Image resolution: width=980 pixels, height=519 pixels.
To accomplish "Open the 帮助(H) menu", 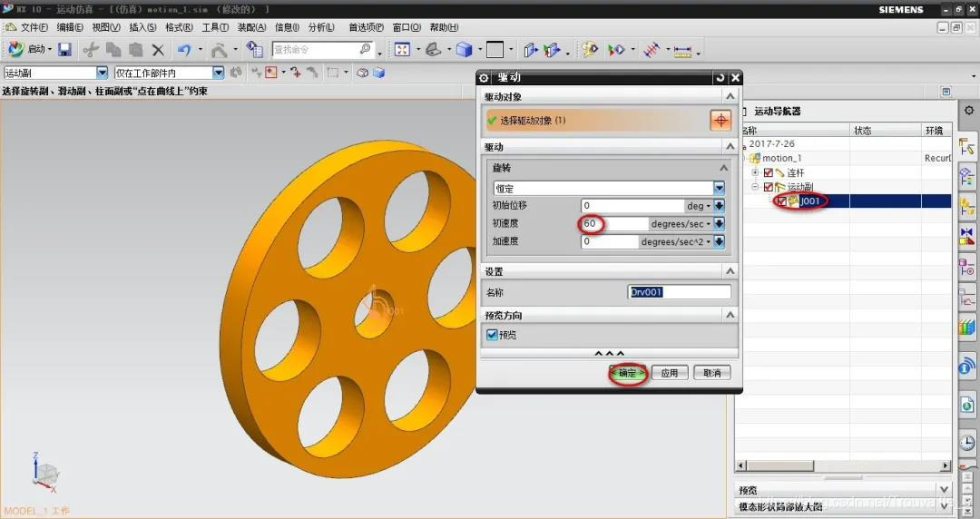I will click(445, 27).
